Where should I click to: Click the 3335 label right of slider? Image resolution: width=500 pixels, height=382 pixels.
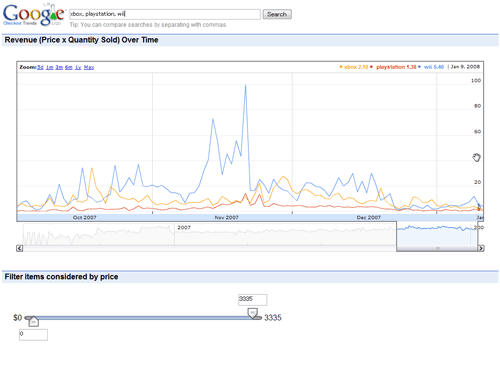click(273, 318)
